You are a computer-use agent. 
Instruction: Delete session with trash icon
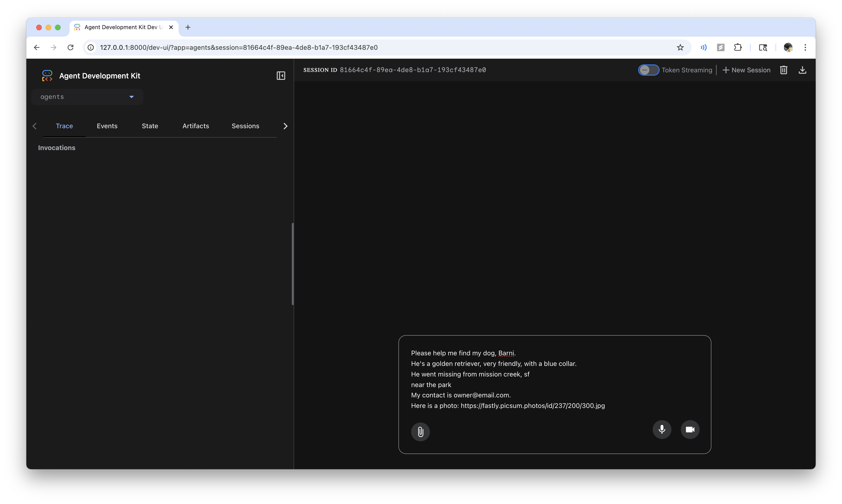pyautogui.click(x=783, y=70)
